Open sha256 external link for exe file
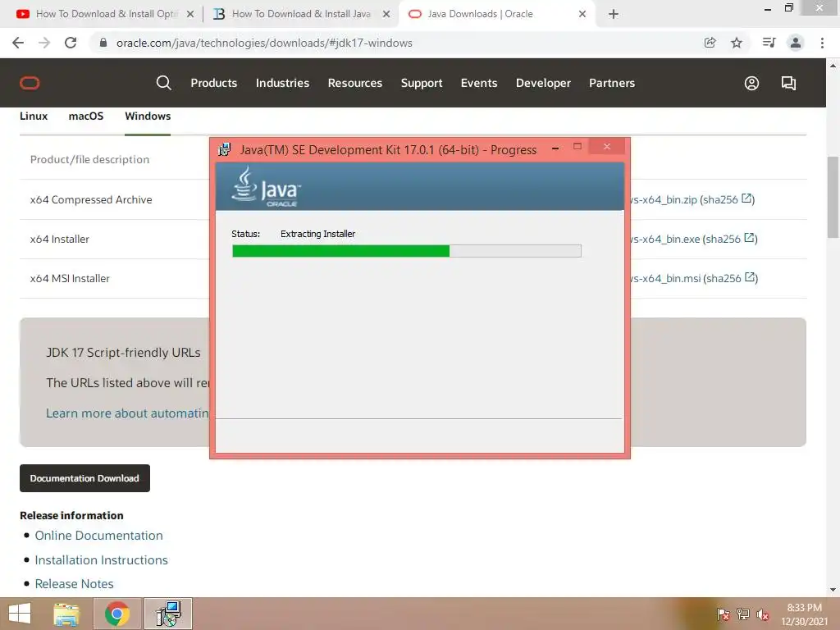Viewport: 840px width, 630px height. 750,238
